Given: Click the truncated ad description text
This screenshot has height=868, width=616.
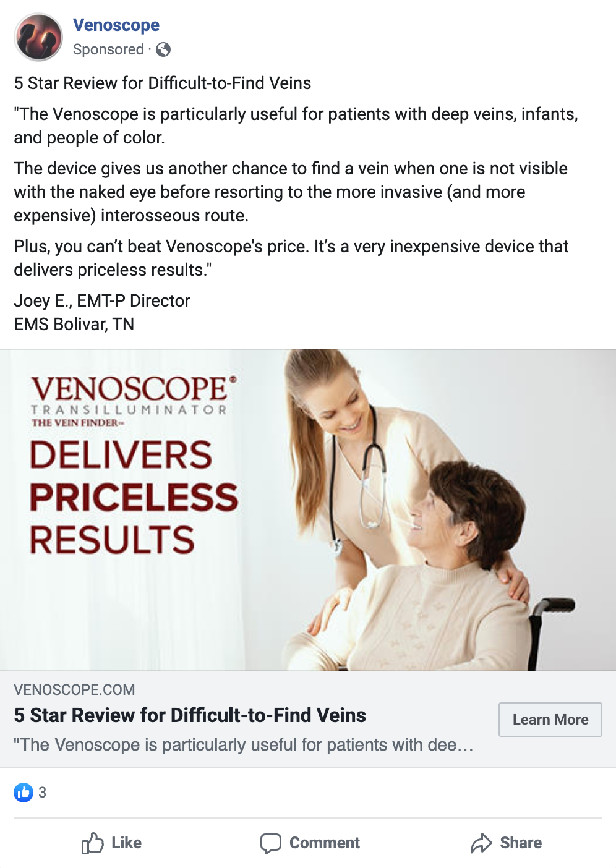Looking at the screenshot, I should (244, 744).
